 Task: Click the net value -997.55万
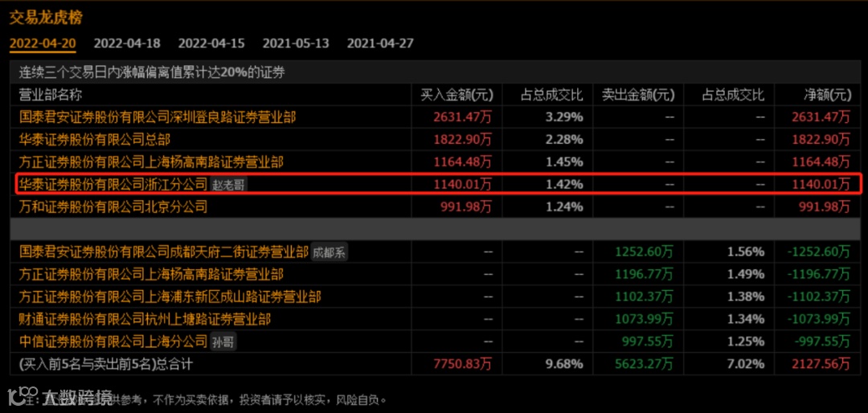[822, 342]
